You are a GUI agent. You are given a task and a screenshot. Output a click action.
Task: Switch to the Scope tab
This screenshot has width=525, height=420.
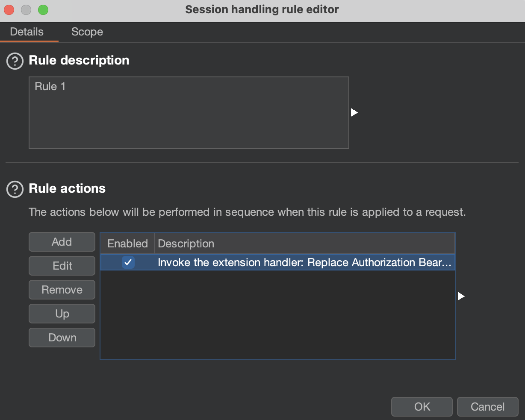tap(87, 32)
